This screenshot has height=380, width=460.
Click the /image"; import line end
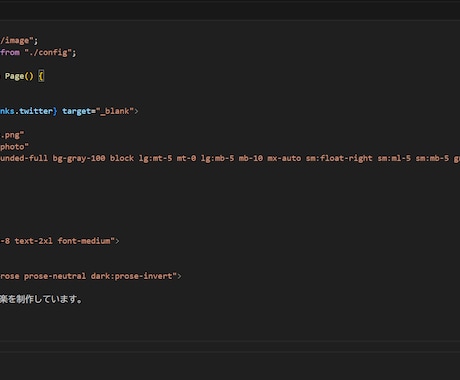[19, 41]
